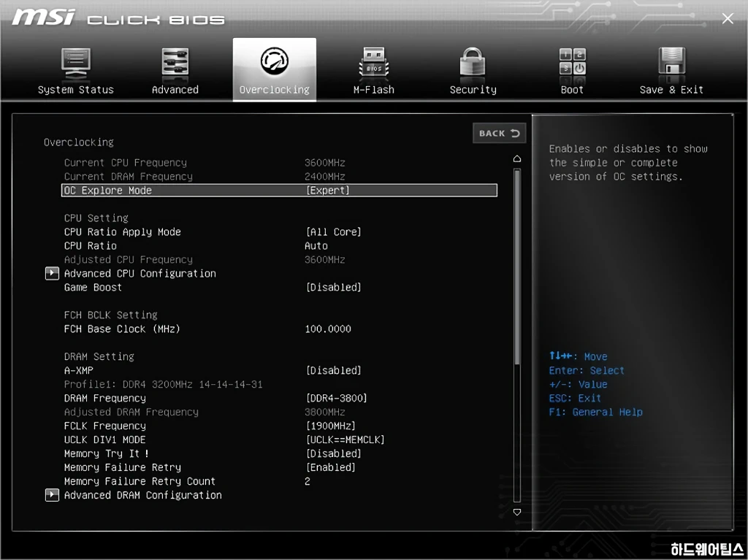The width and height of the screenshot is (748, 560).
Task: Select the OC Explore Mode label
Action: click(x=108, y=191)
